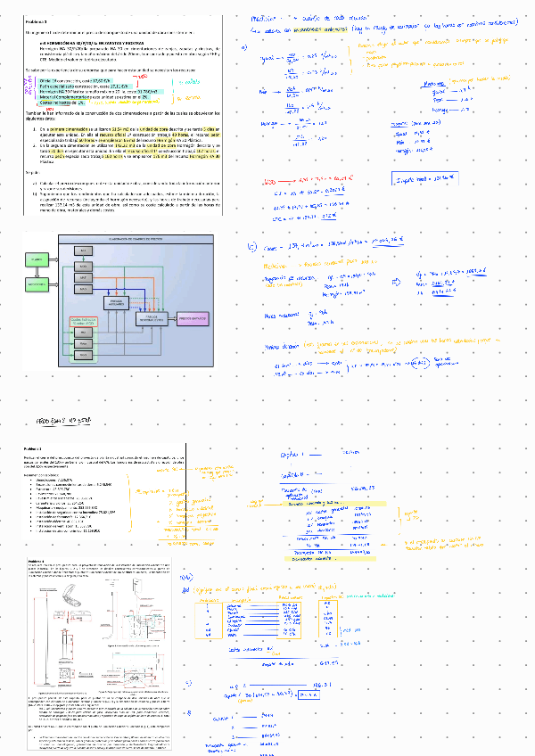Click the Precios Auxiliares box in the diagram
The image size is (535, 756).
116,303
